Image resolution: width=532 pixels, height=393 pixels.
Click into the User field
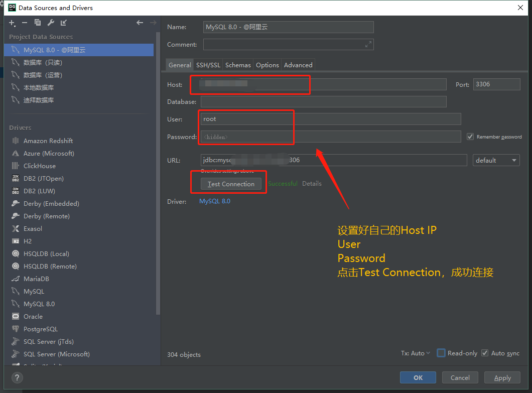click(x=331, y=119)
